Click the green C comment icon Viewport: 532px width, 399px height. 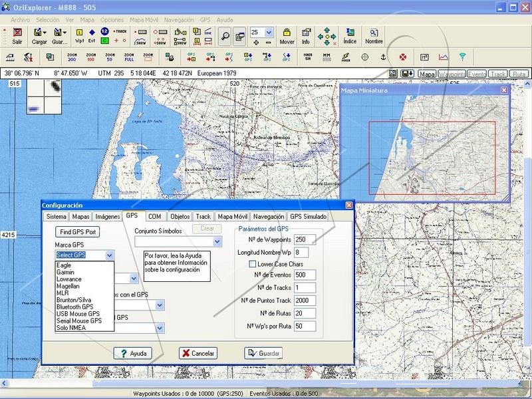click(105, 41)
